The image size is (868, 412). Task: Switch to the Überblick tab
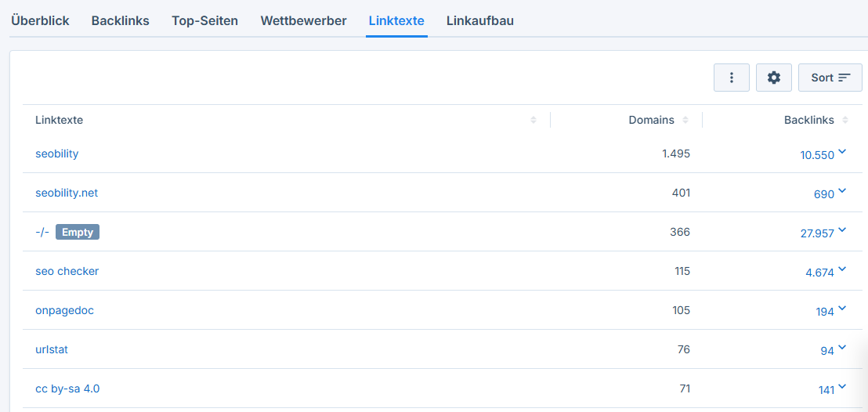coord(40,21)
